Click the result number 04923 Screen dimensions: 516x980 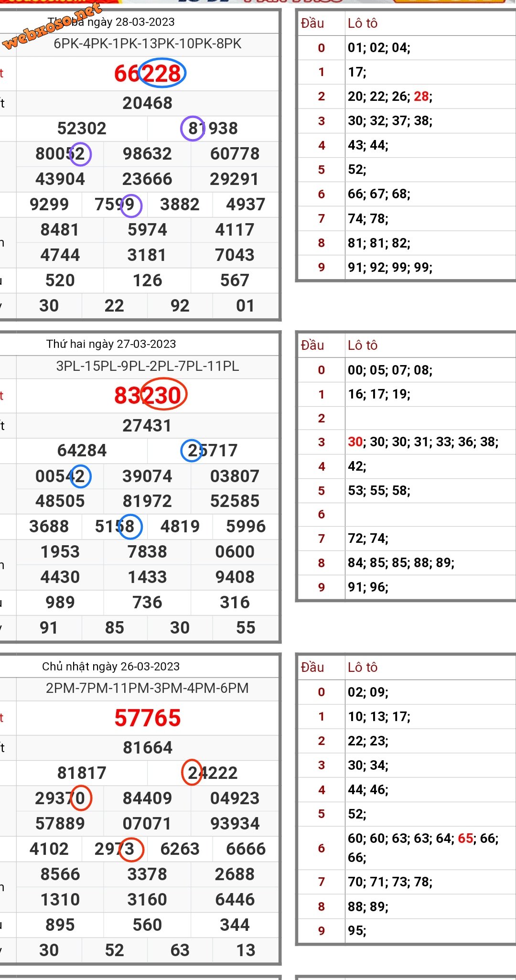coord(235,798)
